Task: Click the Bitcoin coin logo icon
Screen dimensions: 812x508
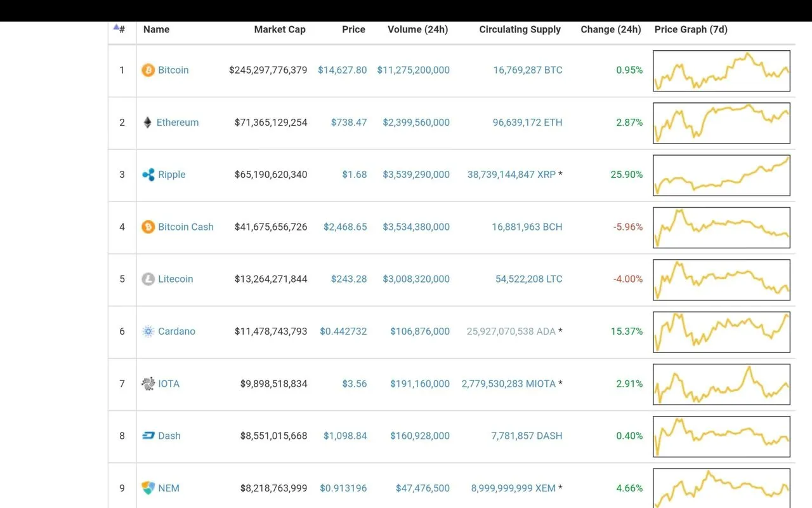Action: (148, 70)
